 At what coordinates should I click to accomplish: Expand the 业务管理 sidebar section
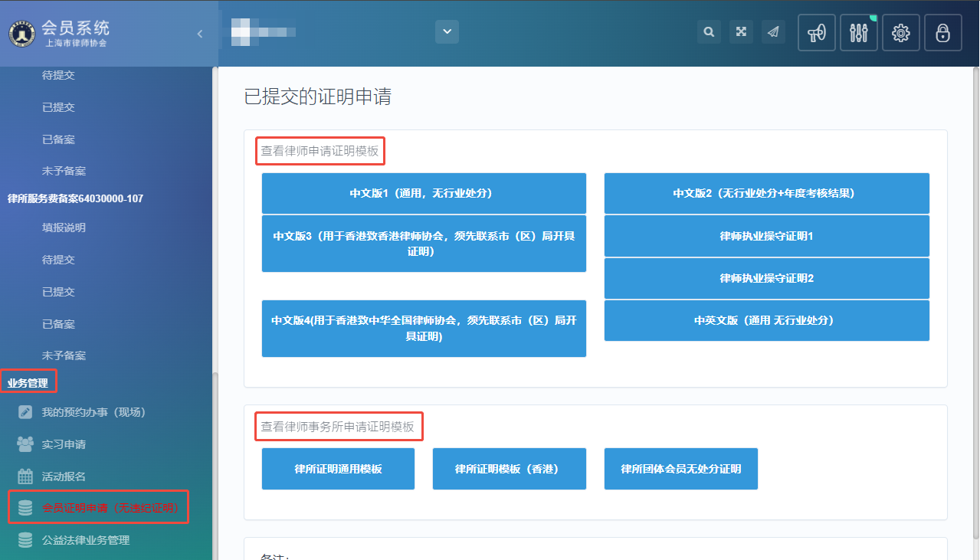pos(28,382)
